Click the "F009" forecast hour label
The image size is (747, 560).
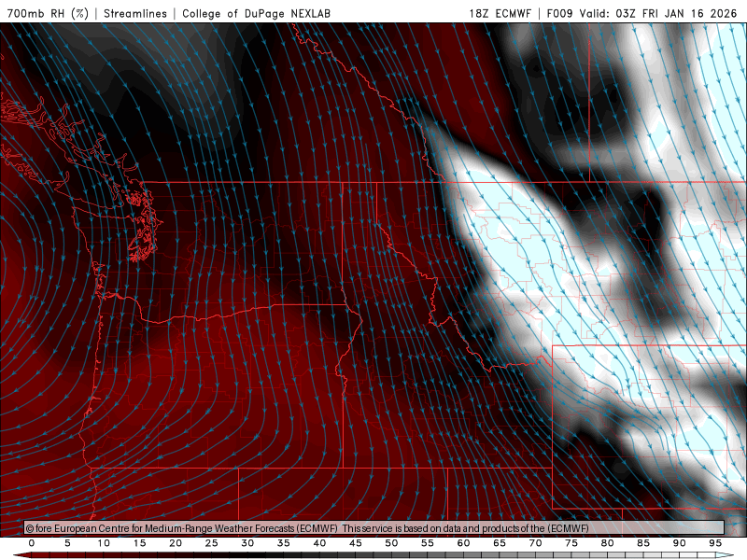(x=559, y=13)
